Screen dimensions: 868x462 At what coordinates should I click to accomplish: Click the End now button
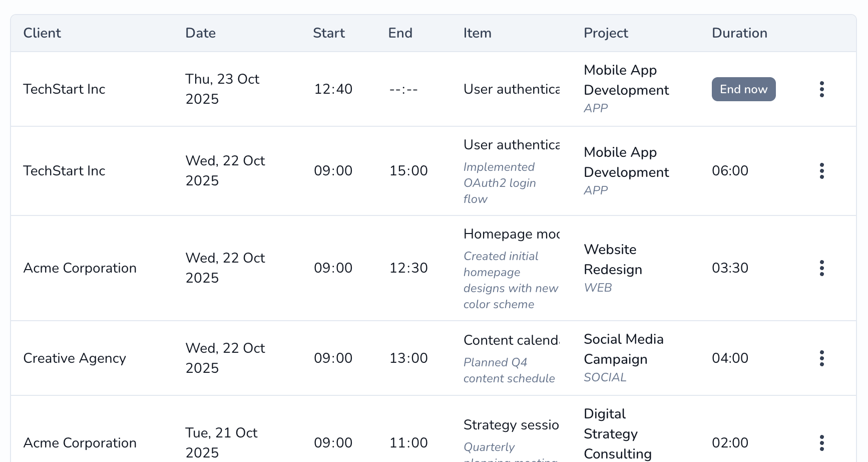[x=743, y=89]
